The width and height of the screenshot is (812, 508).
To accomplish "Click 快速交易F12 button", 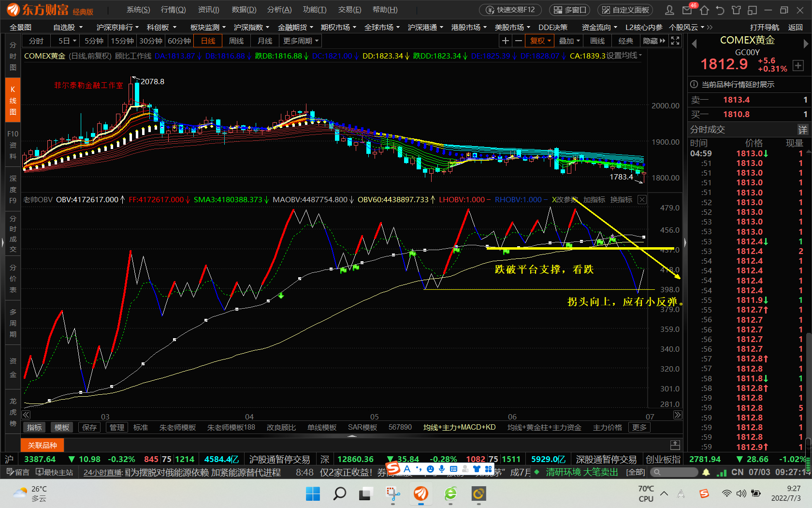I will (x=510, y=10).
